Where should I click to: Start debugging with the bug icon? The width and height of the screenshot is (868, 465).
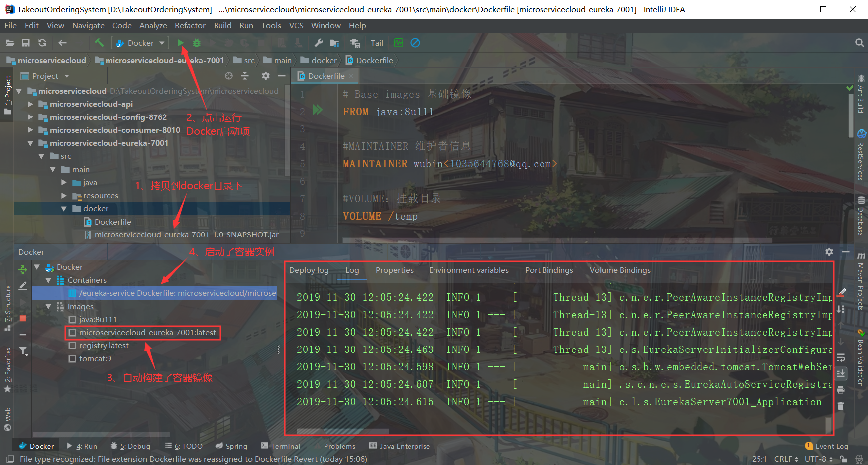point(197,43)
